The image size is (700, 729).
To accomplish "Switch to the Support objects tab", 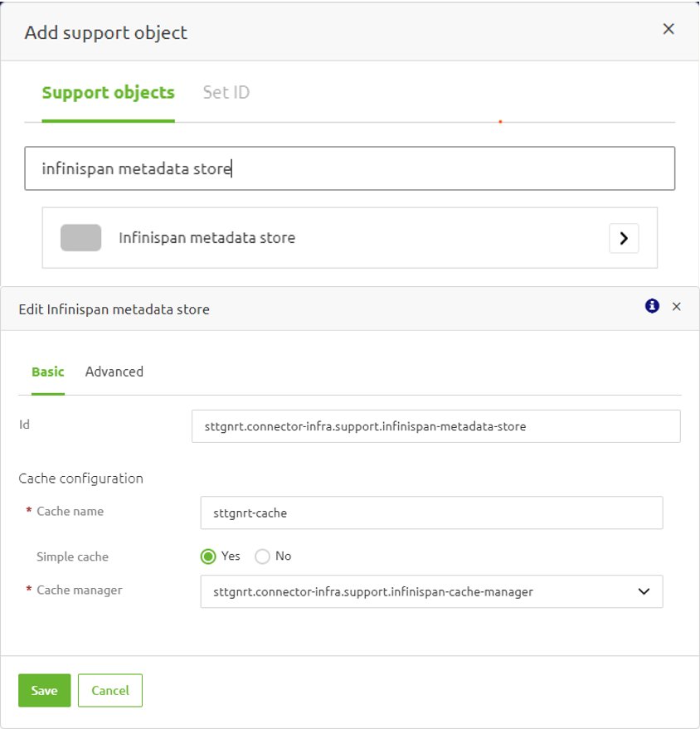I will tap(108, 93).
